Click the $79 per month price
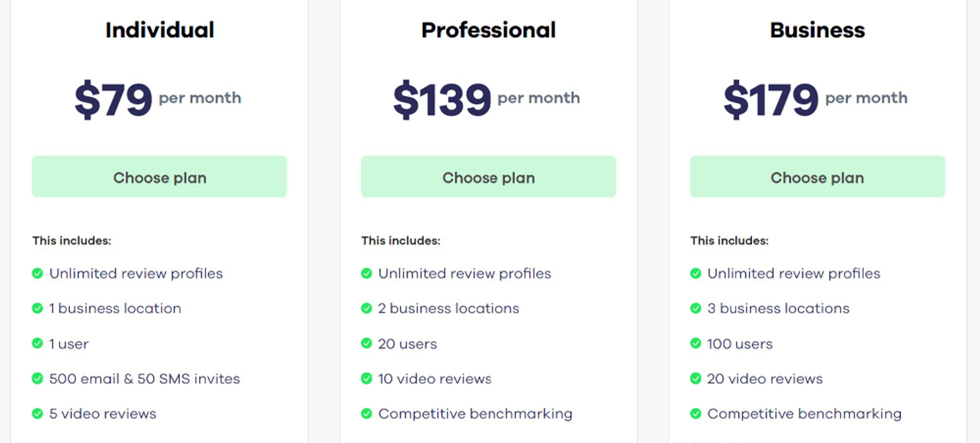The width and height of the screenshot is (980, 443). tap(158, 99)
